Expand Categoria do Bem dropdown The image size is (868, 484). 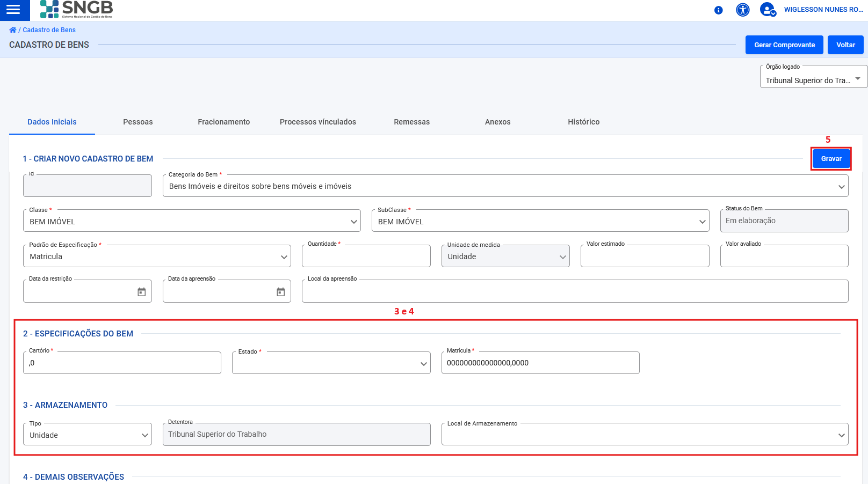[x=505, y=186]
